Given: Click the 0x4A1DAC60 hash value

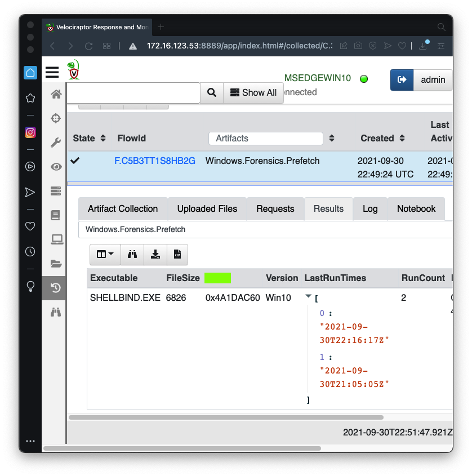Looking at the screenshot, I should [233, 298].
